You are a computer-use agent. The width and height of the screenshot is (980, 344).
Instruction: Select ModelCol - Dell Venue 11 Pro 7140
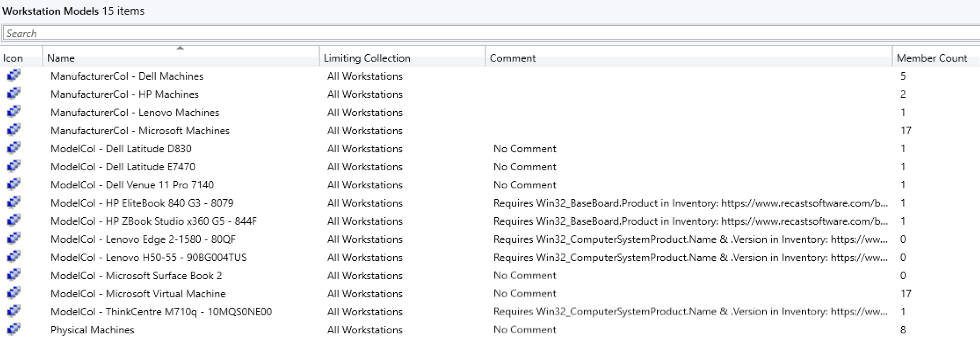[x=132, y=185]
